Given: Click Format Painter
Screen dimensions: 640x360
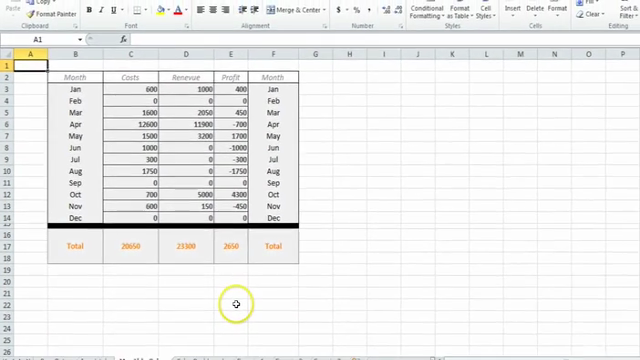Looking at the screenshot, I should [51, 14].
